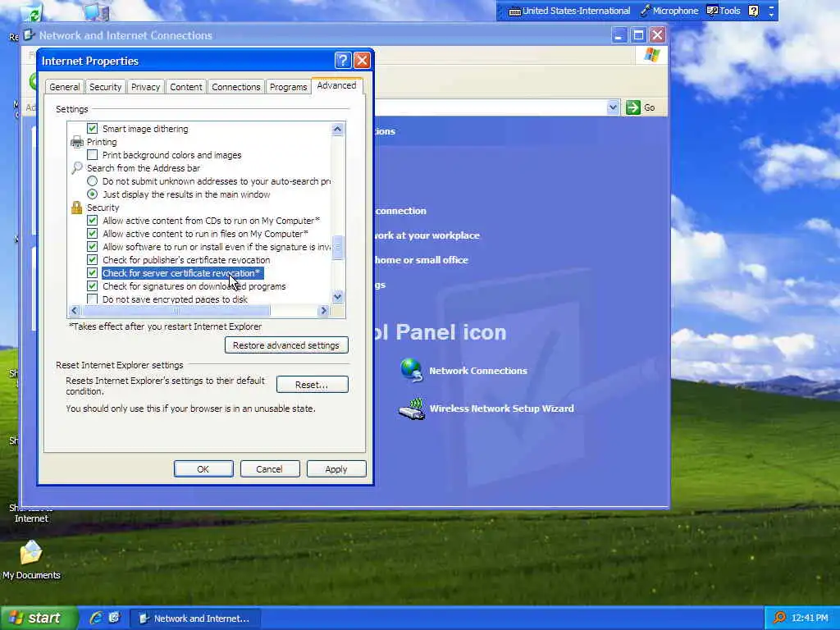Click the system tray search companion icon
Image resolution: width=840 pixels, height=630 pixels.
[x=779, y=618]
